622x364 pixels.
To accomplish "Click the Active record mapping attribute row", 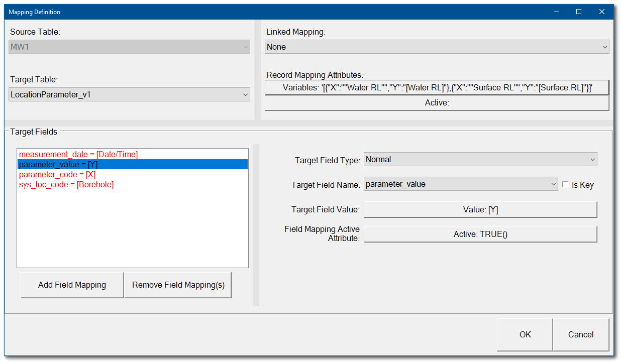I will coord(436,103).
